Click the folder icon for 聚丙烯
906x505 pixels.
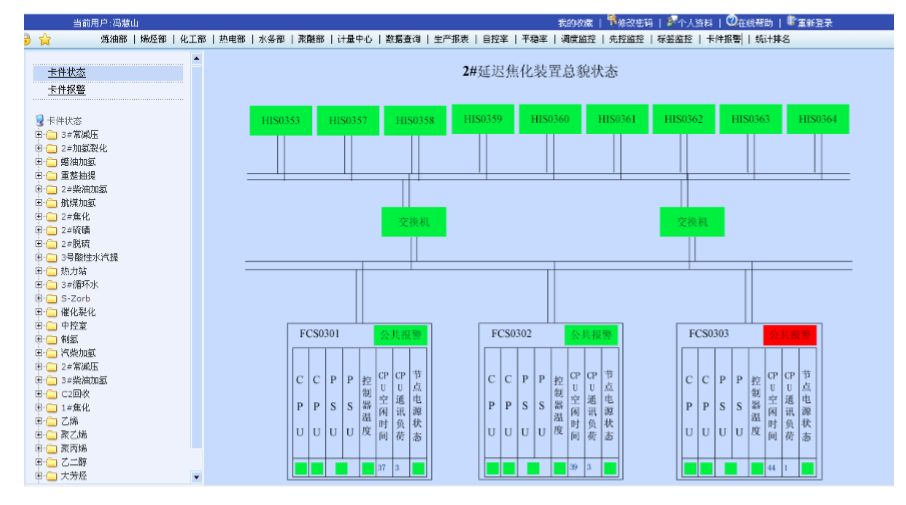tap(51, 448)
